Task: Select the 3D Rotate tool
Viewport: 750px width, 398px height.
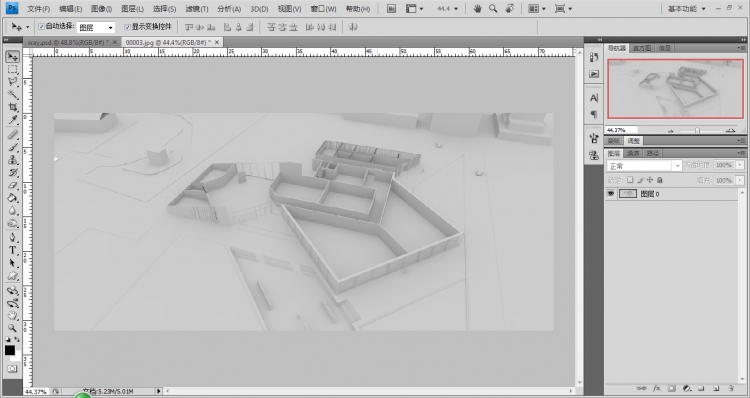Action: point(12,290)
